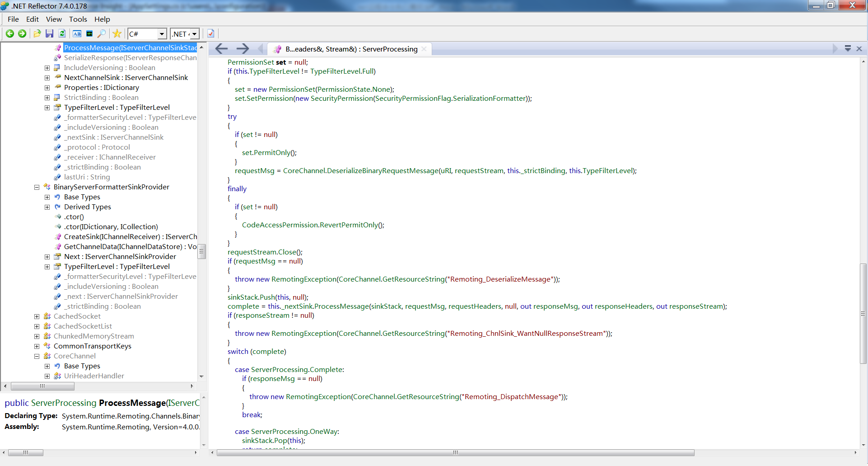This screenshot has height=466, width=868.
Task: Click the green Forward arrow toolbar icon
Action: [x=22, y=33]
